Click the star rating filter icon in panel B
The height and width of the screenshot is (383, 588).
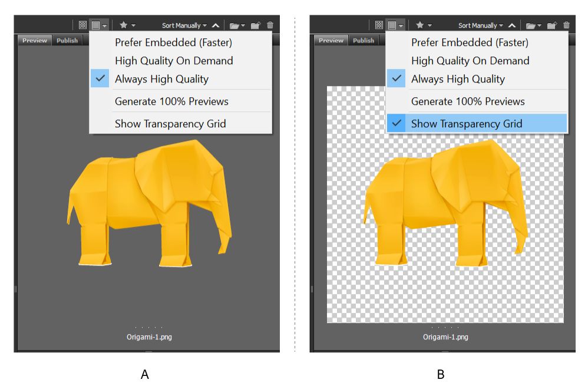pyautogui.click(x=420, y=25)
